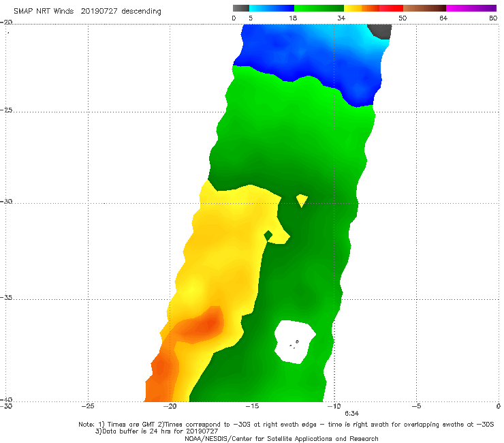The width and height of the screenshot is (504, 443).
Task: Click the word "descending" in the title
Action: (142, 12)
